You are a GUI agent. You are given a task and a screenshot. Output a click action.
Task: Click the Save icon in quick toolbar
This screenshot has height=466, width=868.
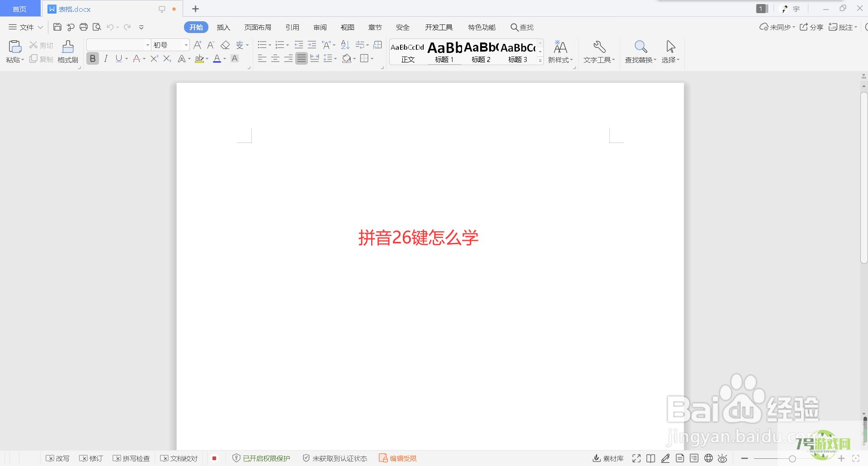pos(57,27)
